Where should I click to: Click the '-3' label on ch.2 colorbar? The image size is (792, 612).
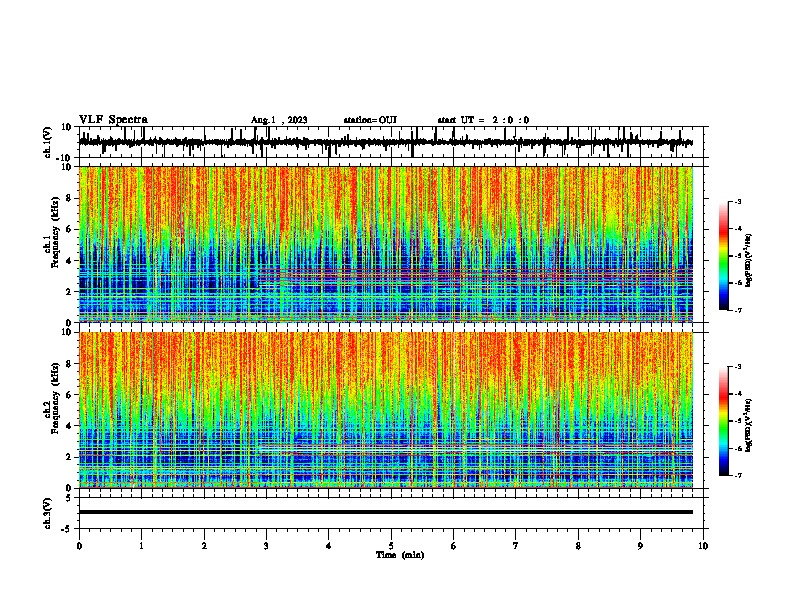737,367
